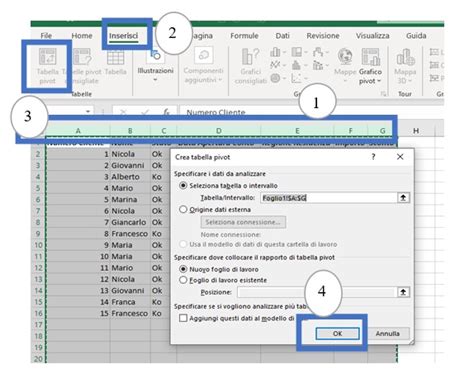Click Grafici consigliati icon
The height and width of the screenshot is (383, 474).
[250, 56]
